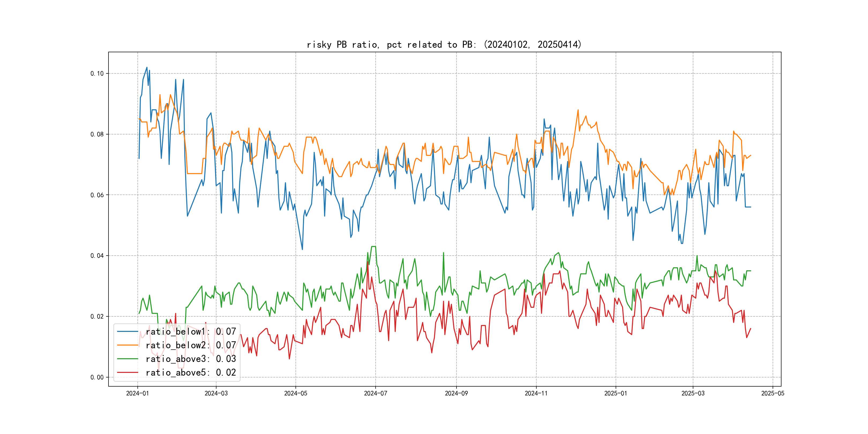The image size is (868, 434).
Task: Click the 0.10 y-axis tick label
Action: point(97,73)
